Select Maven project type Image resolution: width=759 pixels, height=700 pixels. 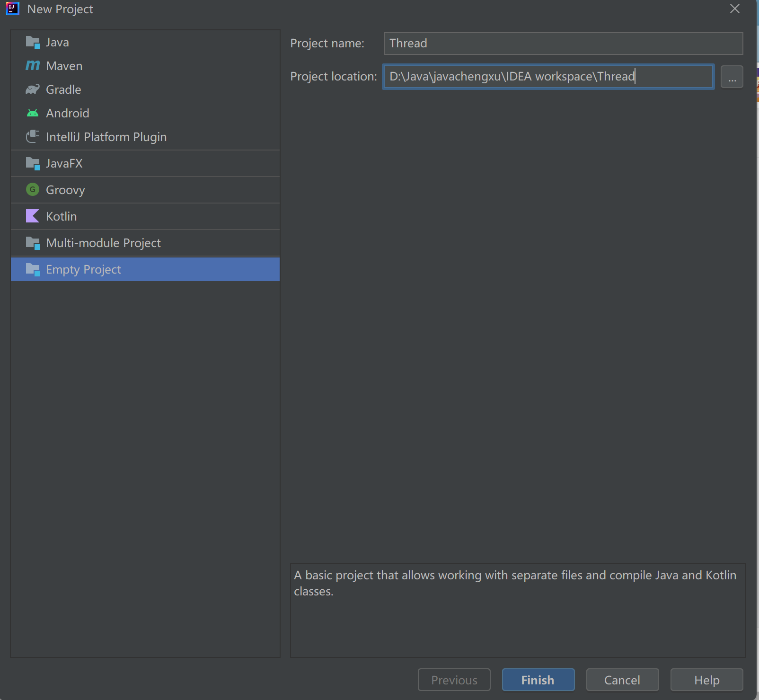(145, 66)
